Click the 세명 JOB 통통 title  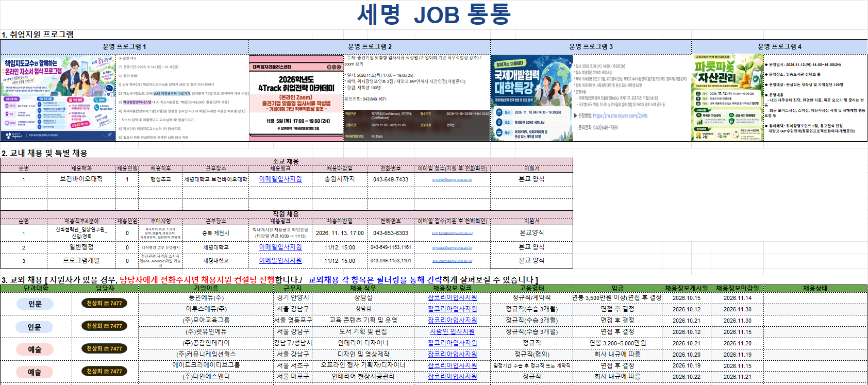(x=434, y=14)
